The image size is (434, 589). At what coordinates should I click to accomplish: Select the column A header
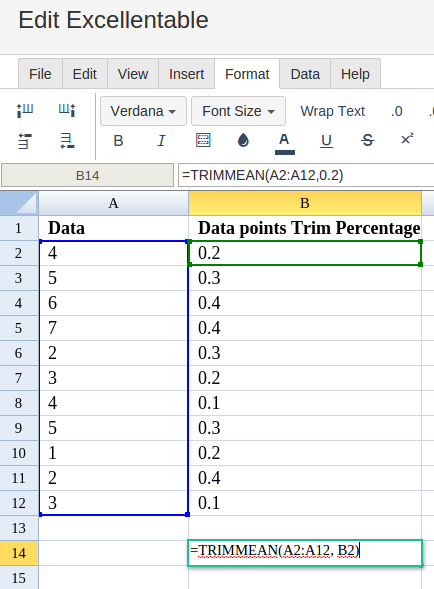point(113,203)
